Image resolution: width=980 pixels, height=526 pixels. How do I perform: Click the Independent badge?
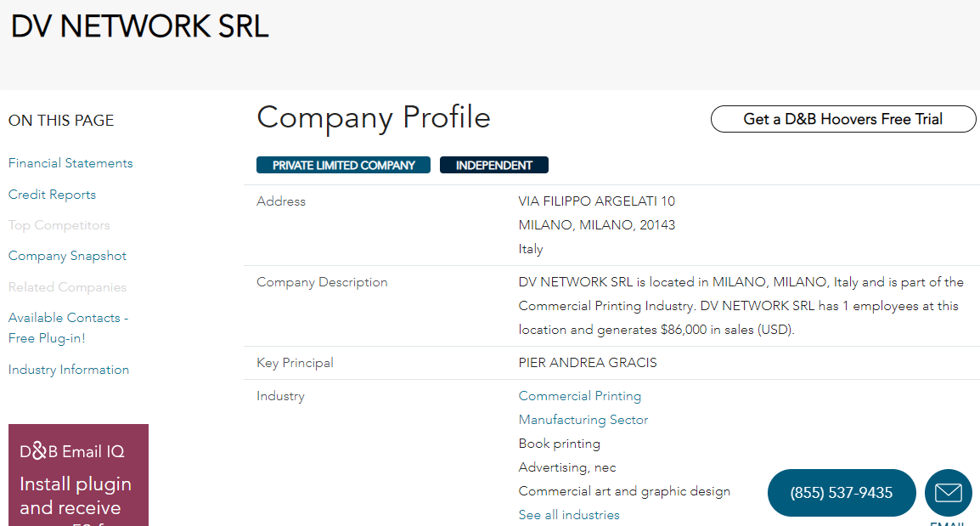click(493, 165)
